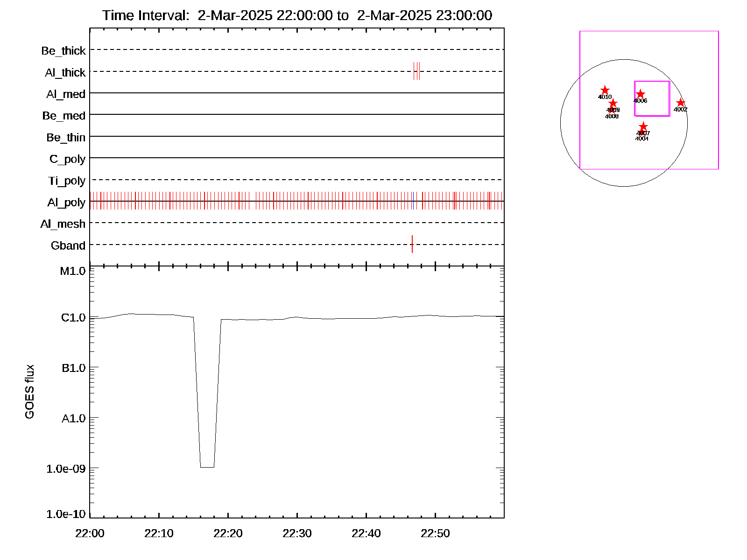The image size is (747, 560).
Task: Click the B1.0 flux axis label
Action: [x=73, y=368]
